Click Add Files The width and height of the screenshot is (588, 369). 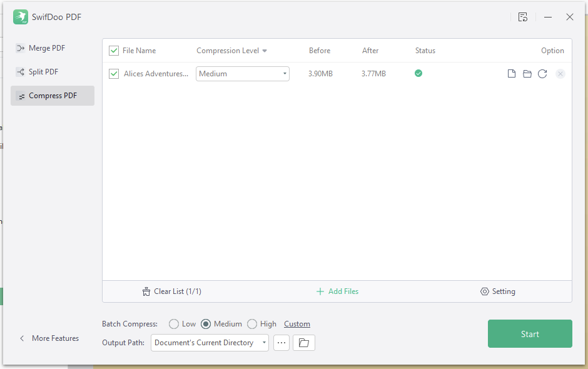[x=338, y=291]
